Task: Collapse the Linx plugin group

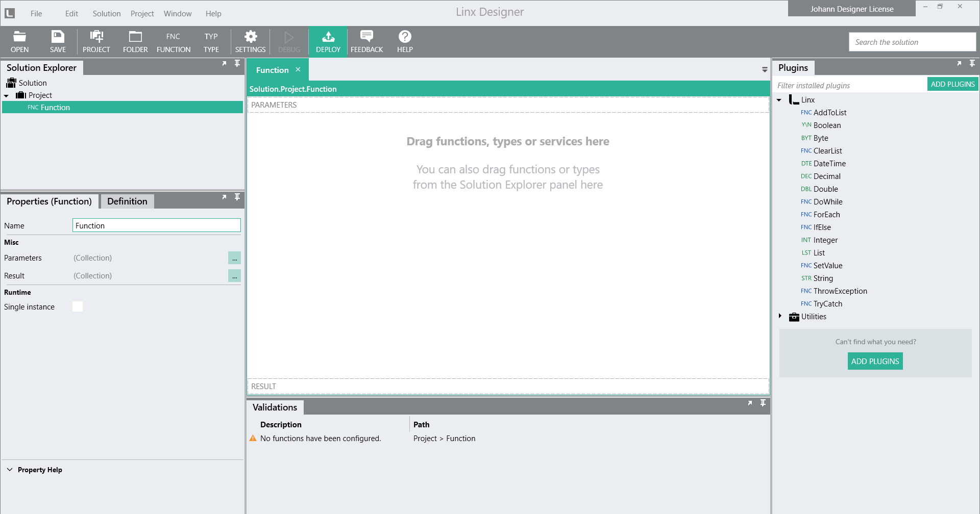Action: (x=779, y=100)
